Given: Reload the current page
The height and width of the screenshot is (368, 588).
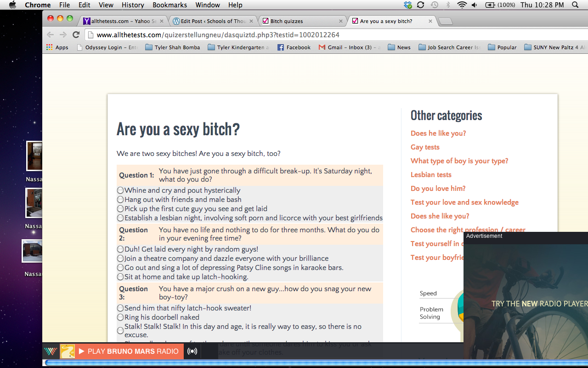Looking at the screenshot, I should 76,35.
